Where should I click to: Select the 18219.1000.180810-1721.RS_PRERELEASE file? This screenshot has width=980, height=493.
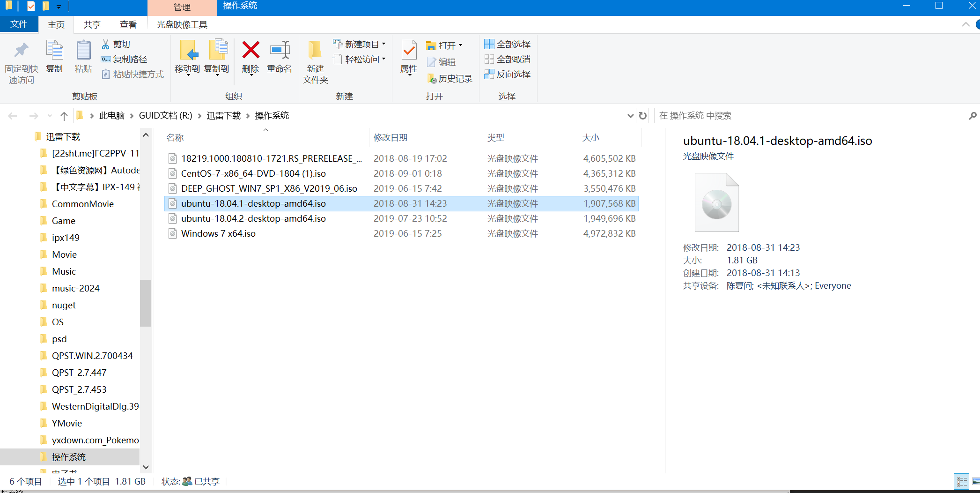(401, 158)
